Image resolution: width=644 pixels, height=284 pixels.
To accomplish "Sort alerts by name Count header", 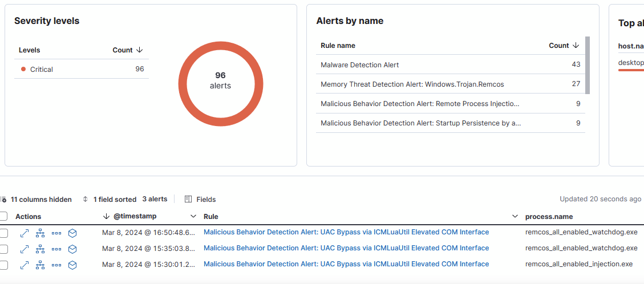I will [x=564, y=46].
